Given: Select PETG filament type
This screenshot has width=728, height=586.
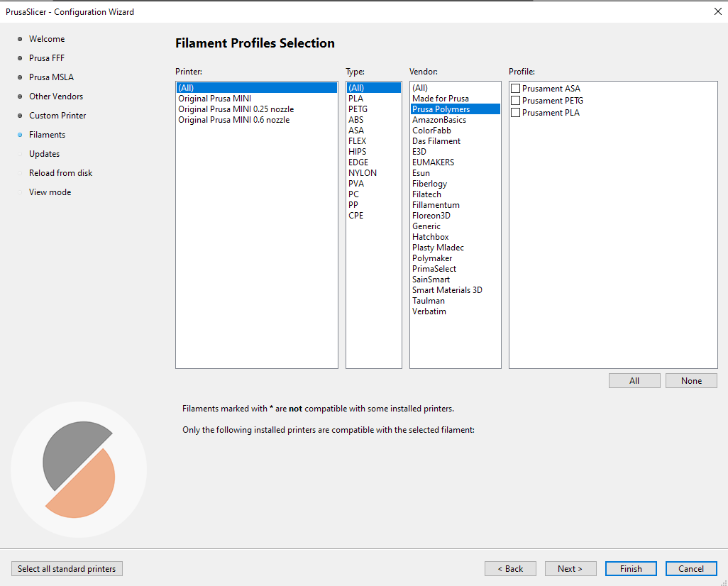Looking at the screenshot, I should pos(374,109).
